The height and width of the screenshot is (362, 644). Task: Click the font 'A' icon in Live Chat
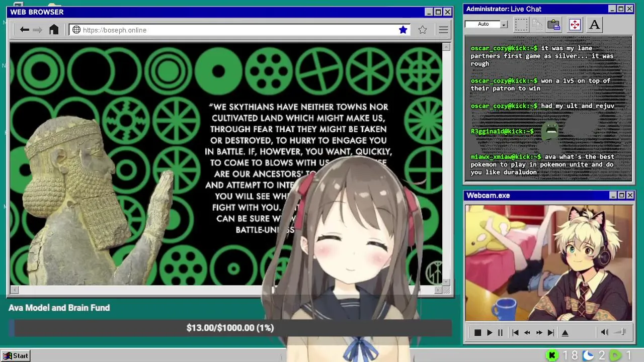click(594, 24)
